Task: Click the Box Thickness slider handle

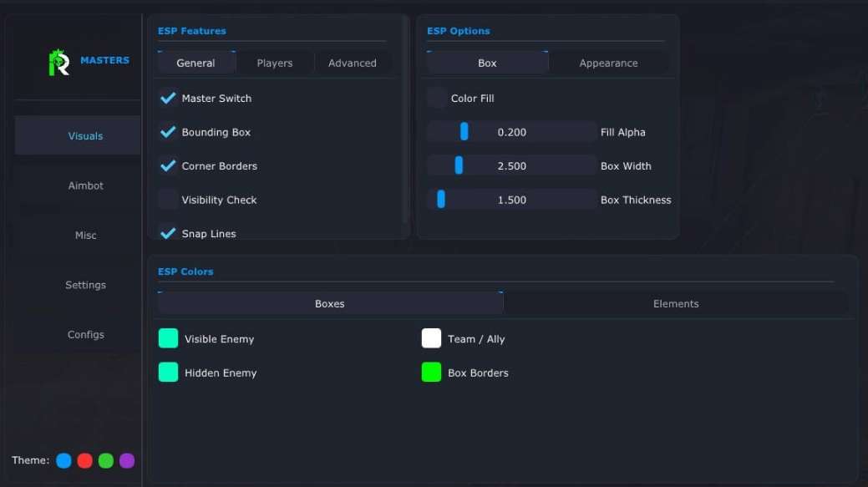Action: (x=441, y=199)
